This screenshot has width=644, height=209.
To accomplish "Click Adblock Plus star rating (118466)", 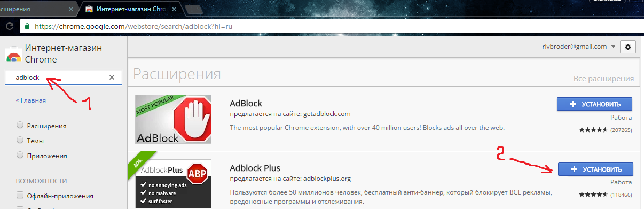I will [606, 195].
